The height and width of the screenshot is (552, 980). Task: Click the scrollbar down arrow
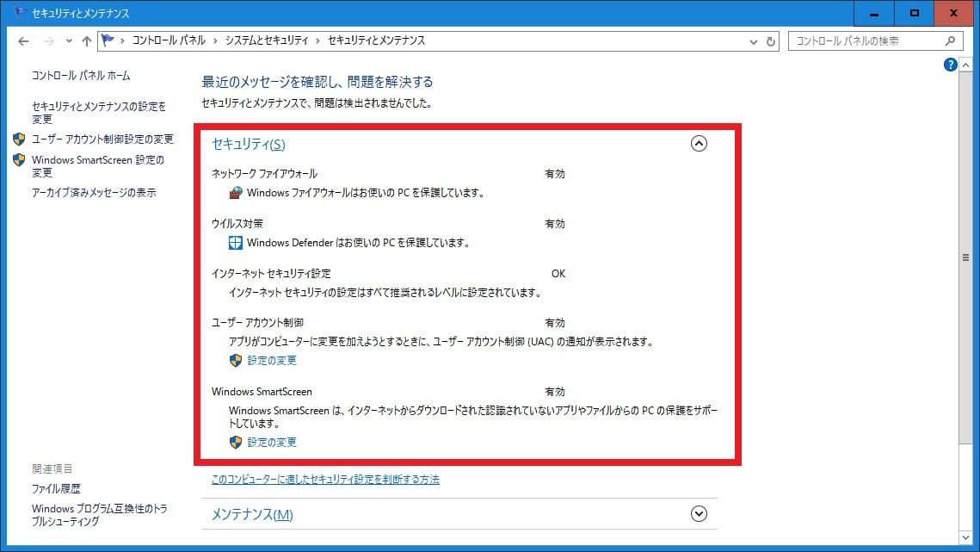pos(965,537)
